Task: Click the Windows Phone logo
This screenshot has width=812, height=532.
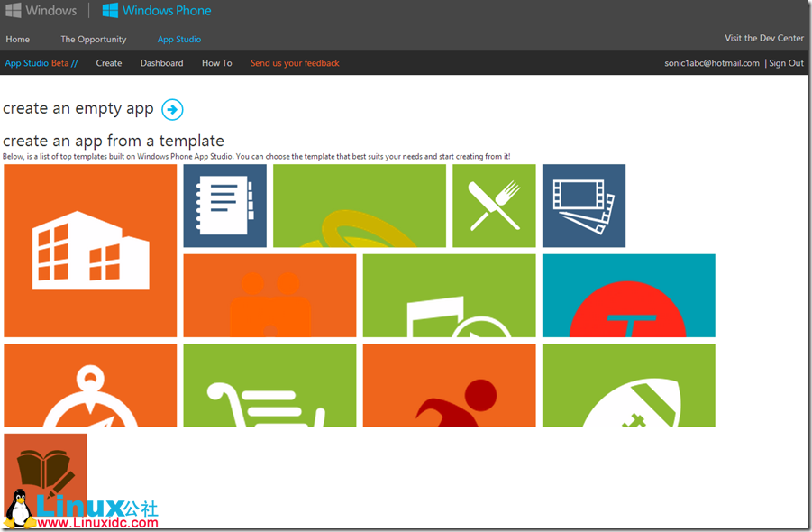Action: [157, 11]
